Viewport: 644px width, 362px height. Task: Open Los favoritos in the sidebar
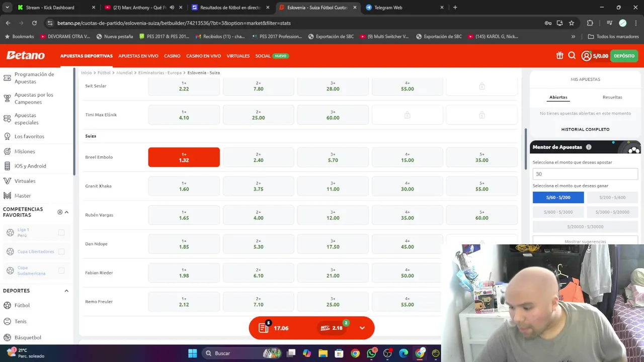click(x=29, y=136)
